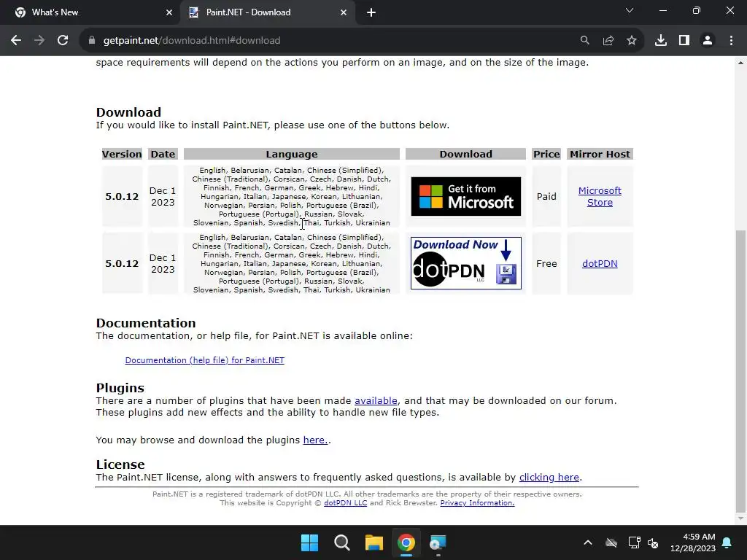The height and width of the screenshot is (560, 747).
Task: Open a new browser tab
Action: pos(371,13)
